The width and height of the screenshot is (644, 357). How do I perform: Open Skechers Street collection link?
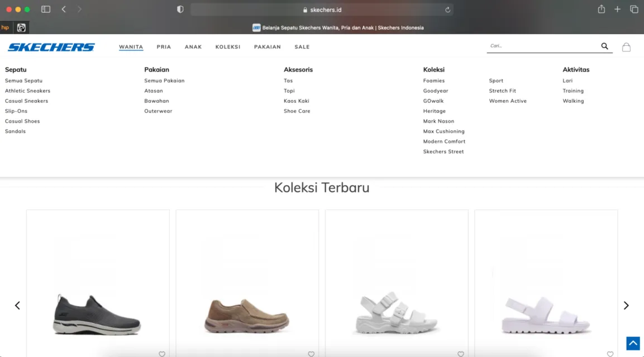(x=443, y=152)
